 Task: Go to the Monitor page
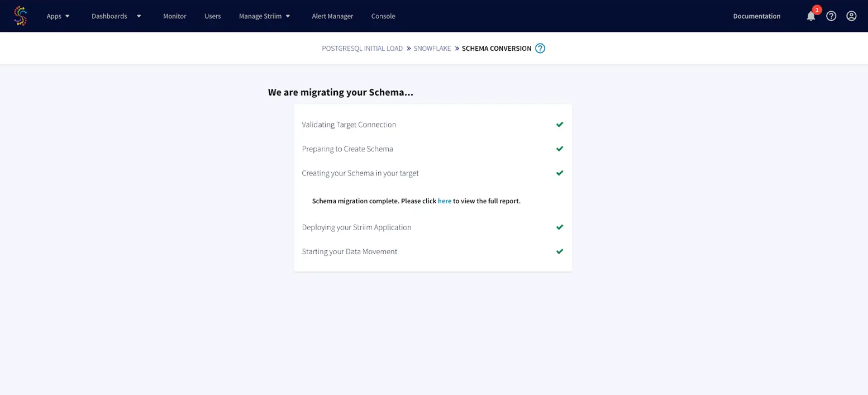(175, 16)
